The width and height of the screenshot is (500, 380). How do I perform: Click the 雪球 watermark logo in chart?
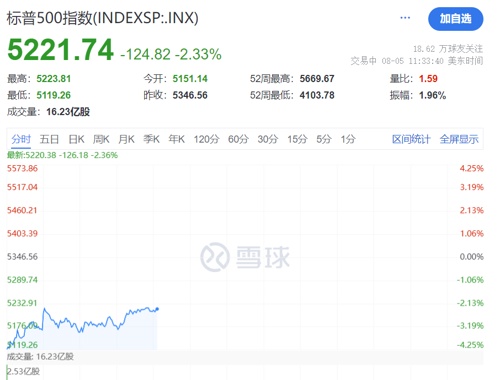(245, 257)
